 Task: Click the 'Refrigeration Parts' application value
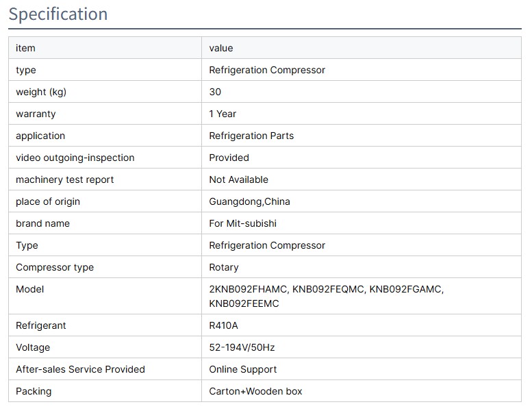click(x=251, y=136)
